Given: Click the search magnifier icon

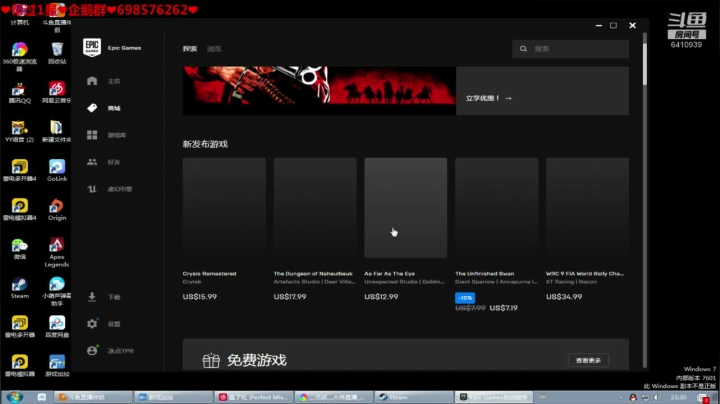Looking at the screenshot, I should point(523,49).
